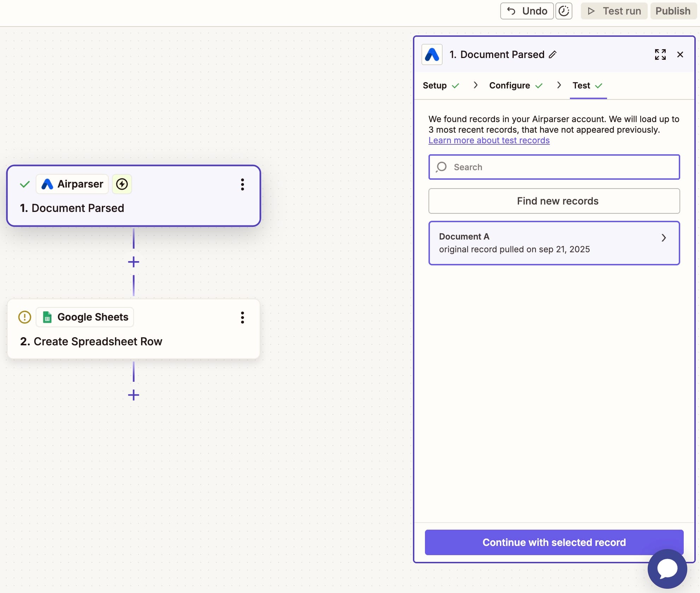Open Google Sheets step three-dots menu
Viewport: 700px width, 593px height.
(243, 317)
